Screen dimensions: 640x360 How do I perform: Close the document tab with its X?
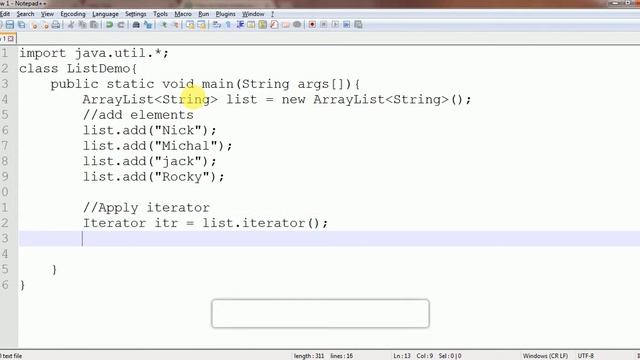point(11,39)
